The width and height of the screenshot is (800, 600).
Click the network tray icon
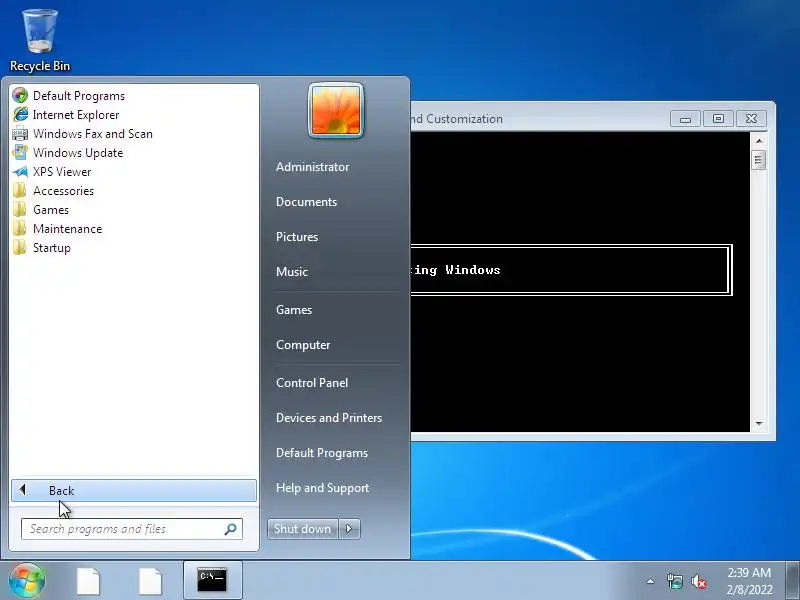pyautogui.click(x=674, y=581)
